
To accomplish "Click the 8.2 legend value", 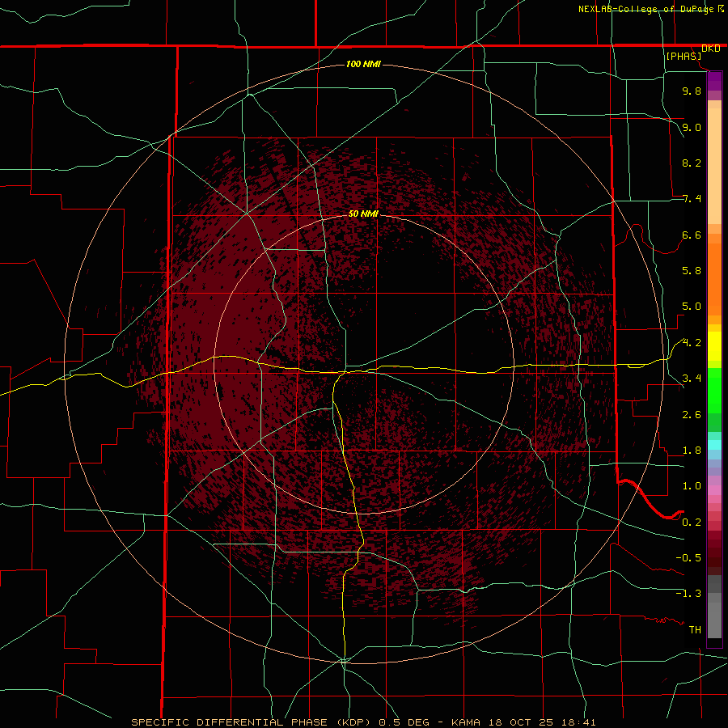I will tap(692, 163).
